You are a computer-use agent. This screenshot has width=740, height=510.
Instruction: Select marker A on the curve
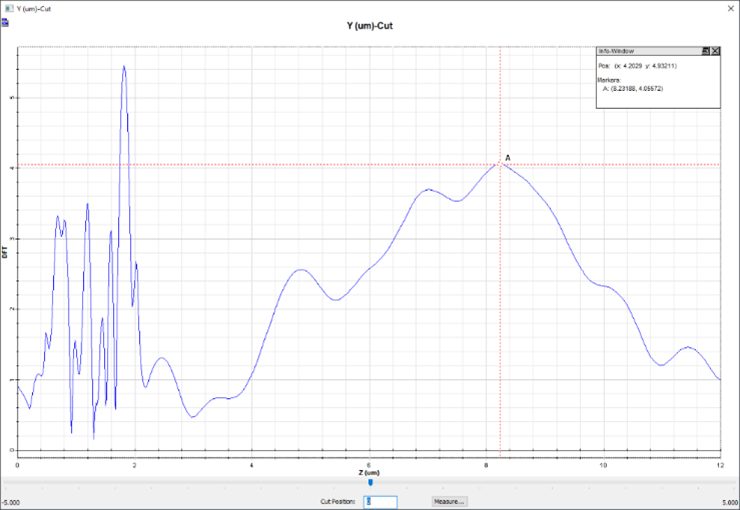pos(500,164)
